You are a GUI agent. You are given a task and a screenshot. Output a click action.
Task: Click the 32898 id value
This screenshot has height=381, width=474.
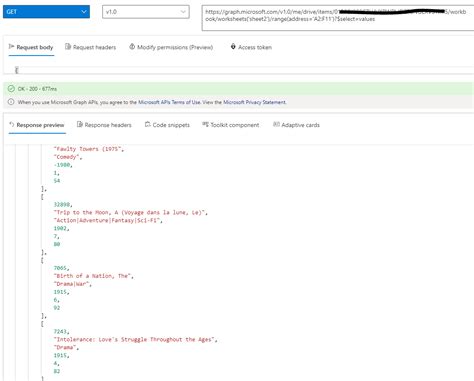pyautogui.click(x=63, y=205)
